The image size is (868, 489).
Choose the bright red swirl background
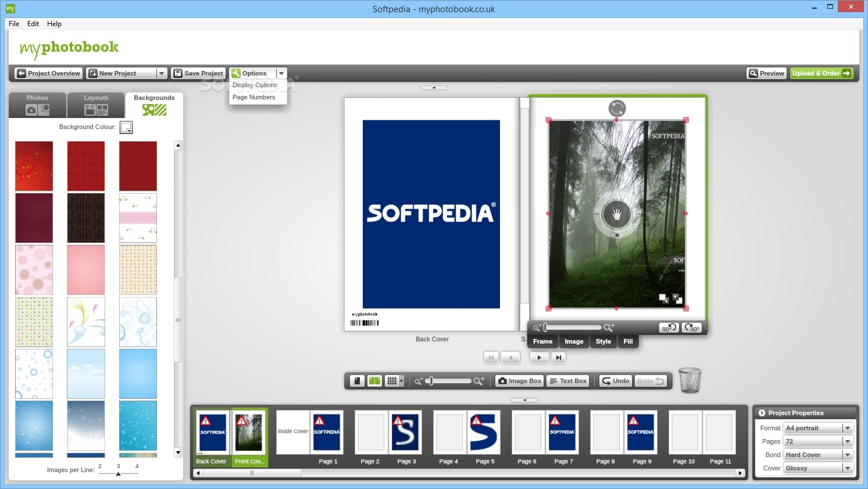34,166
